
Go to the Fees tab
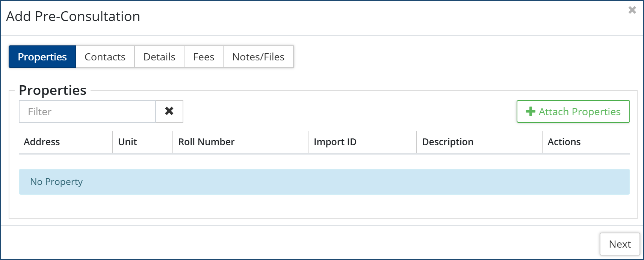pyautogui.click(x=204, y=57)
